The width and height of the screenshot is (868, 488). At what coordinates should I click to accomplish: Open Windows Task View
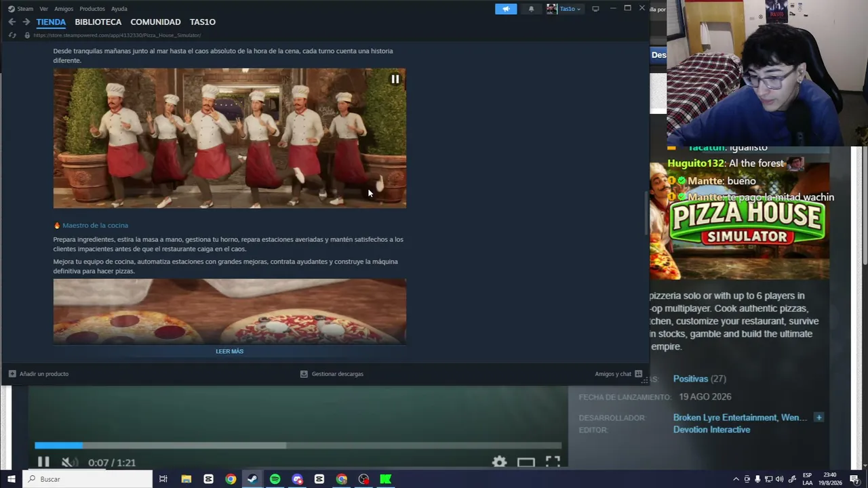pyautogui.click(x=163, y=479)
